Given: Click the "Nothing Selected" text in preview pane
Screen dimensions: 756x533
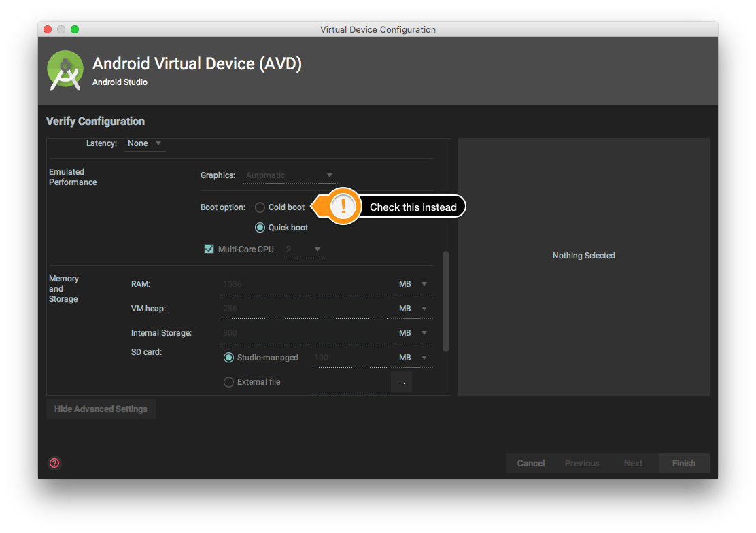Looking at the screenshot, I should tap(583, 256).
